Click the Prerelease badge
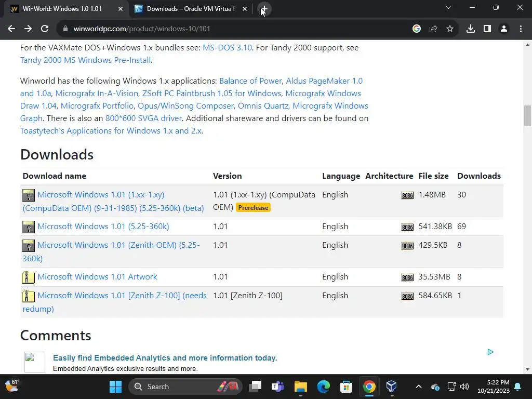 click(x=253, y=208)
